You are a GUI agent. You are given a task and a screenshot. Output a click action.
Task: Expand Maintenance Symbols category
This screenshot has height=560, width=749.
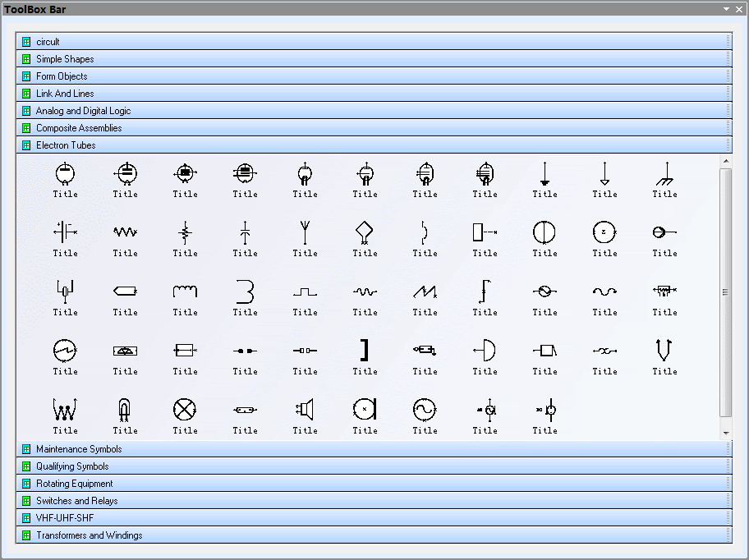coord(374,449)
